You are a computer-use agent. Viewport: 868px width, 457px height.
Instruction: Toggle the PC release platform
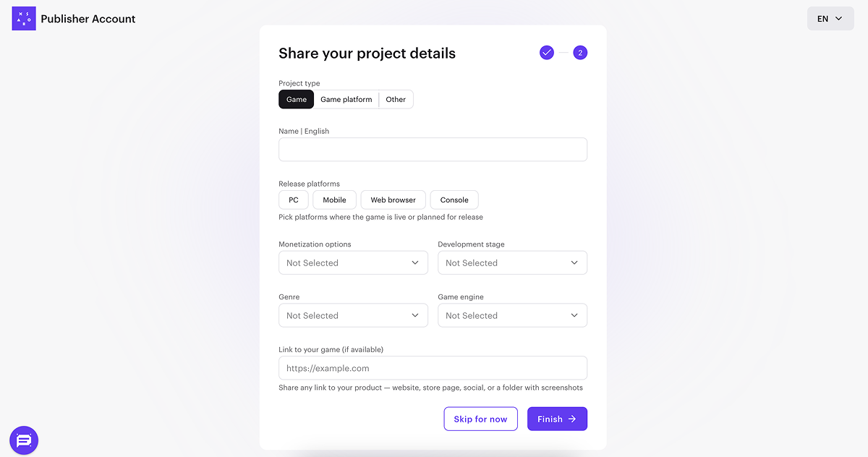tap(294, 200)
